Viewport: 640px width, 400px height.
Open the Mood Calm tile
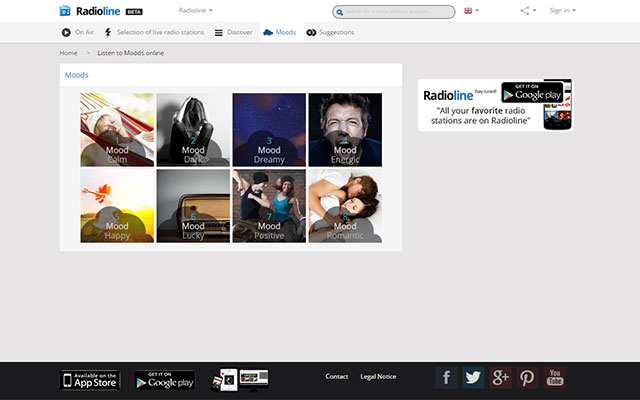tap(117, 130)
